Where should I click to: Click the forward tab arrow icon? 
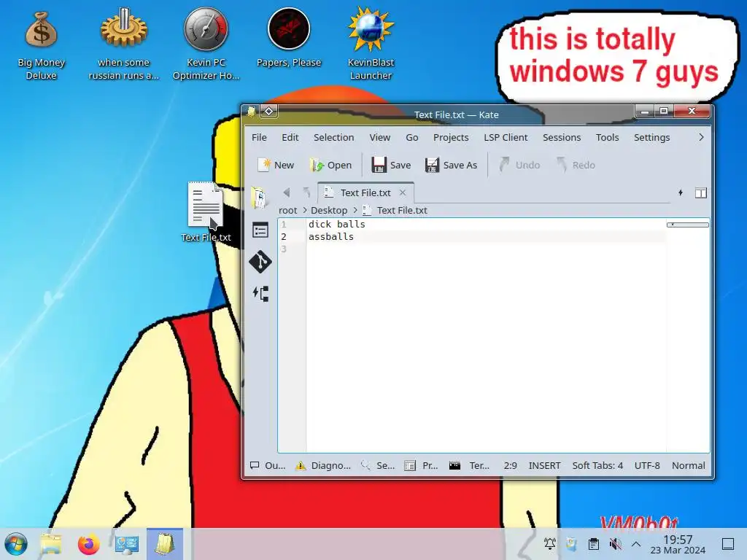[306, 192]
